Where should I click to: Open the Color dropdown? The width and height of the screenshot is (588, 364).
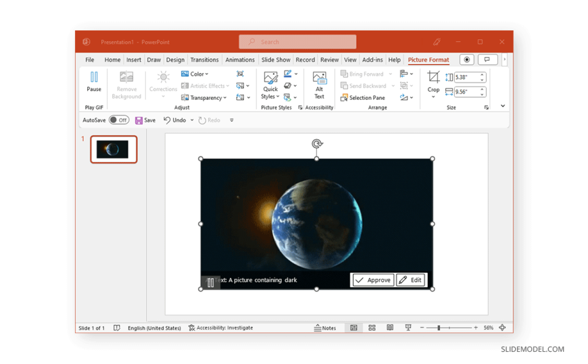pos(195,74)
